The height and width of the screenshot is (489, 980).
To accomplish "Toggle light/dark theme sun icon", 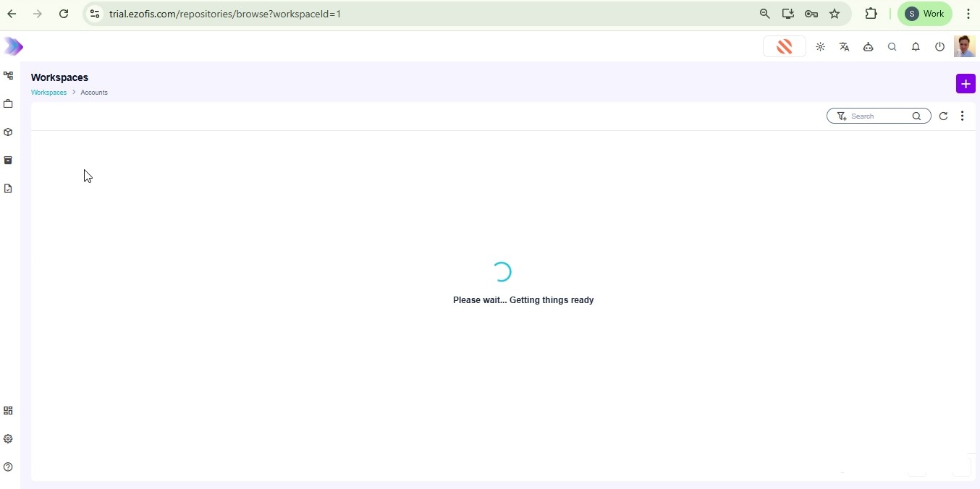I will 820,47.
